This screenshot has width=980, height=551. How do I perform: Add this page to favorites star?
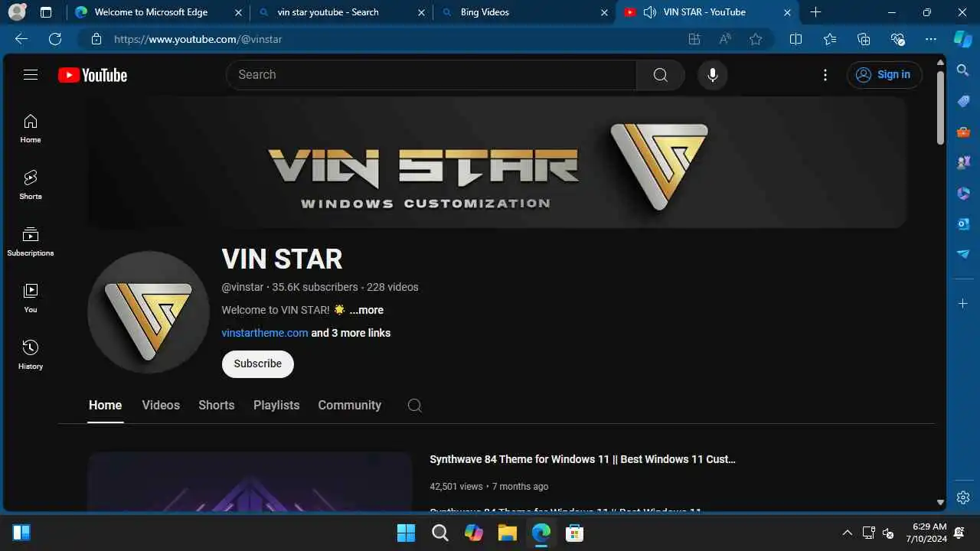[756, 39]
